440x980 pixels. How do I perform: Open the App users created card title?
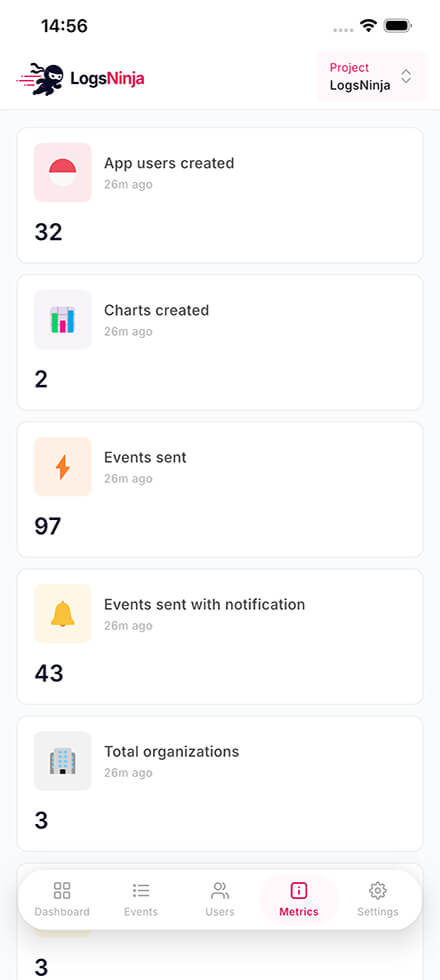(x=169, y=163)
